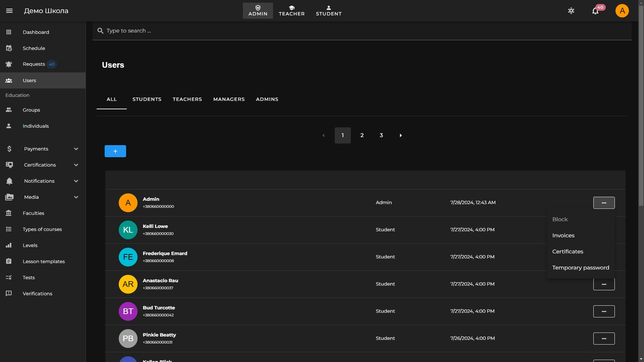Click the Tests checklist icon
Image resolution: width=644 pixels, height=362 pixels.
(x=9, y=278)
